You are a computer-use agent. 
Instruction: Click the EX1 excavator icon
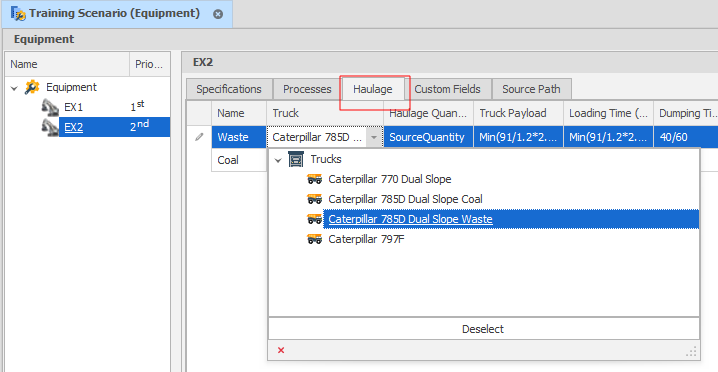[50, 107]
